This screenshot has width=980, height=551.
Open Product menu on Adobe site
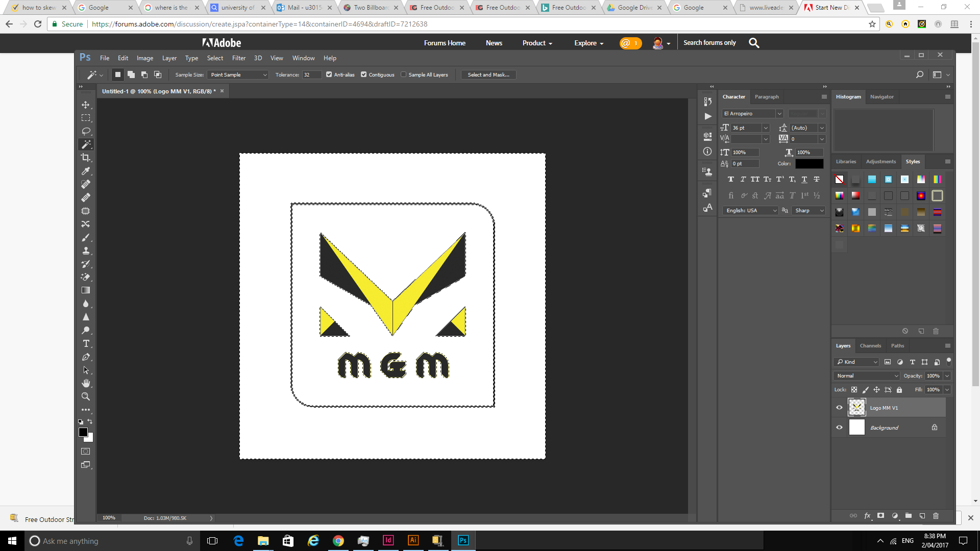coord(537,43)
